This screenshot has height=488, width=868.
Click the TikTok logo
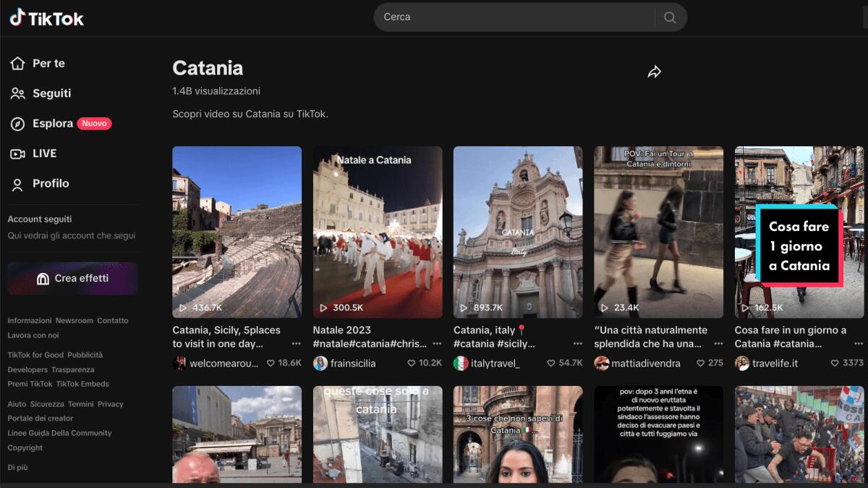(46, 18)
